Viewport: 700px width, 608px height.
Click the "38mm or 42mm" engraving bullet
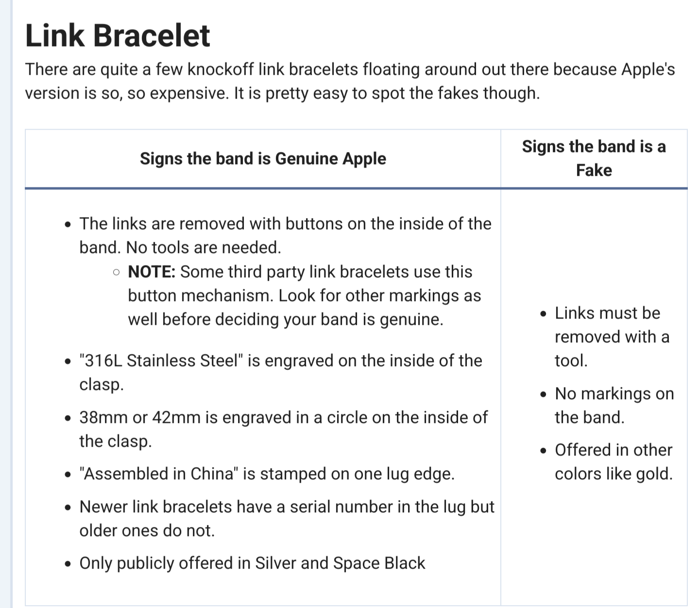coord(283,429)
